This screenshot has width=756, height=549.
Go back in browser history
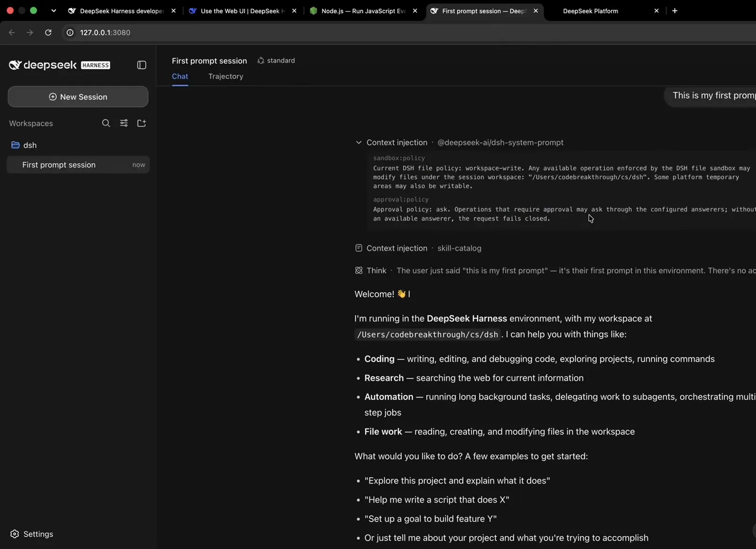tap(12, 33)
